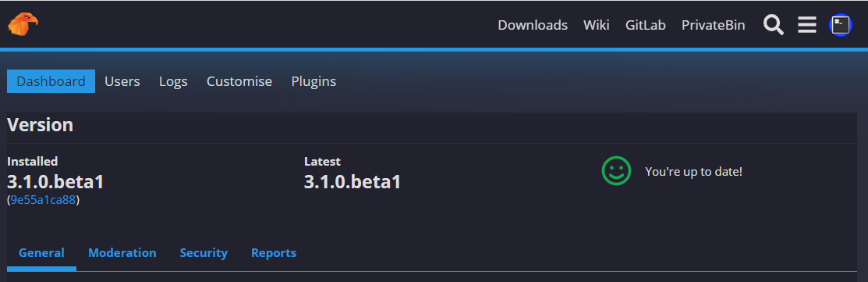Click the "You're up to date!" message
The image size is (868, 282).
(693, 171)
